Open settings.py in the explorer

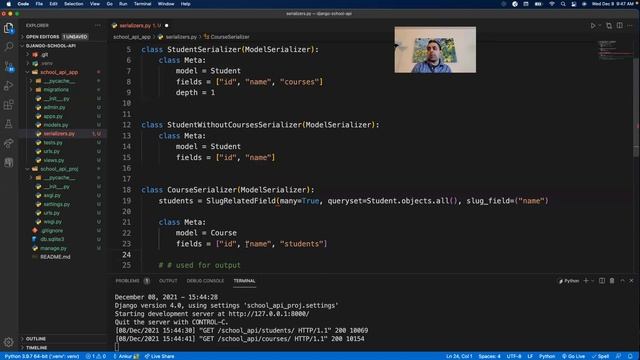[56, 204]
